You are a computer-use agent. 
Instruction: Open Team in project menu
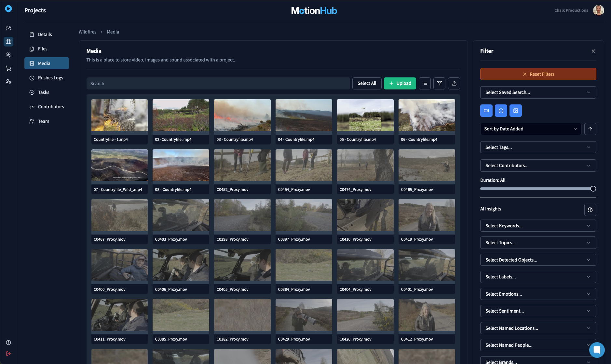pyautogui.click(x=47, y=121)
